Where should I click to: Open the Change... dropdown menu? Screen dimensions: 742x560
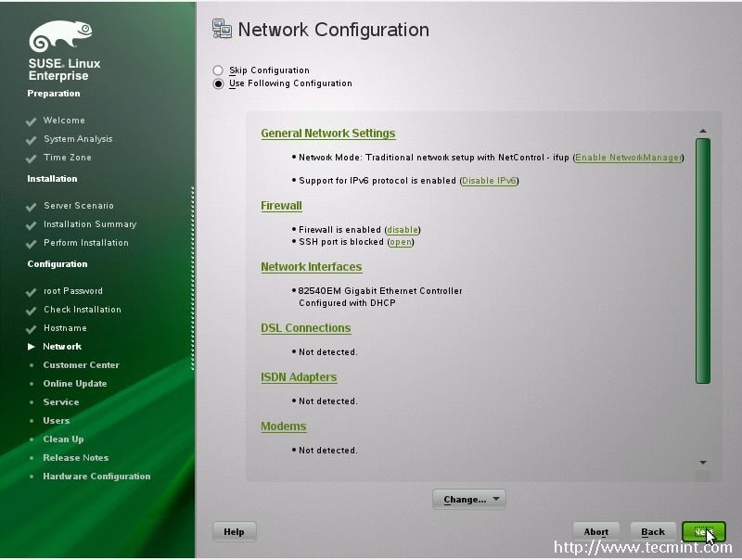[x=468, y=500]
